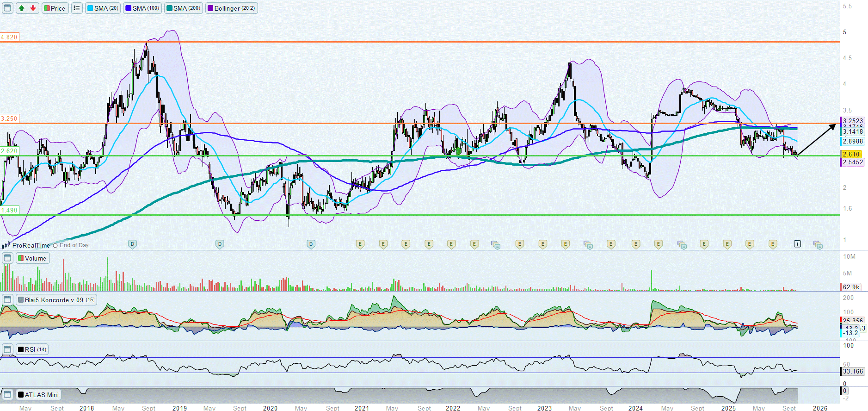
Task: Open the Price settings button
Action: coord(55,8)
